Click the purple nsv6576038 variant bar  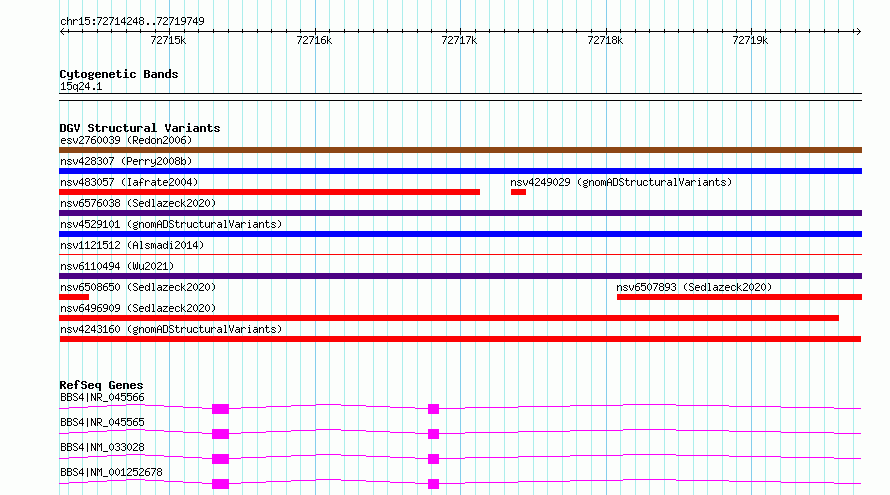click(460, 213)
